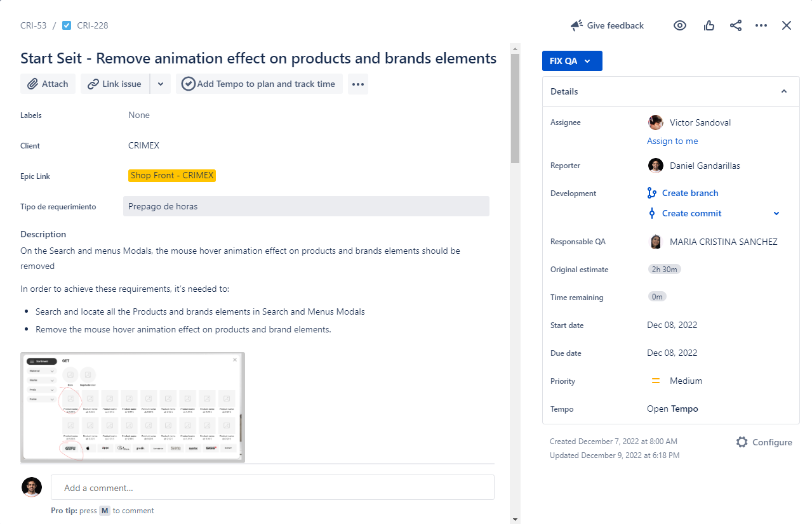The height and width of the screenshot is (524, 812).
Task: Click the Give feedback megaphone button
Action: coord(607,25)
